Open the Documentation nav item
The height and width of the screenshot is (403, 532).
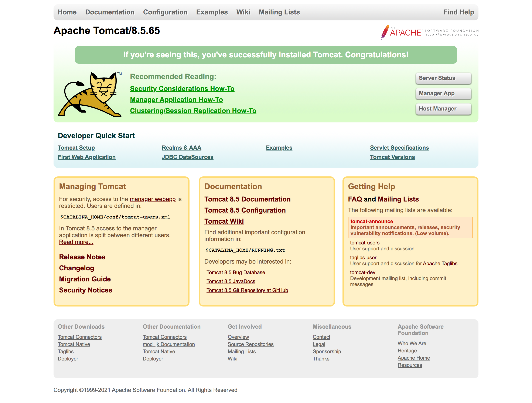tap(110, 12)
